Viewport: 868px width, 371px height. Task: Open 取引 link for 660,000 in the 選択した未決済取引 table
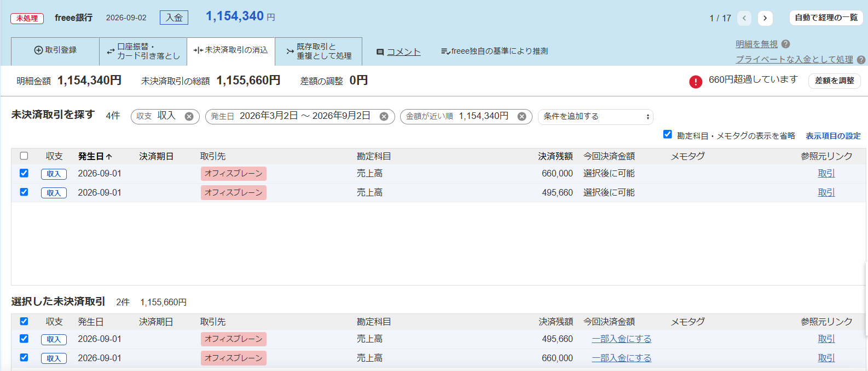(826, 358)
